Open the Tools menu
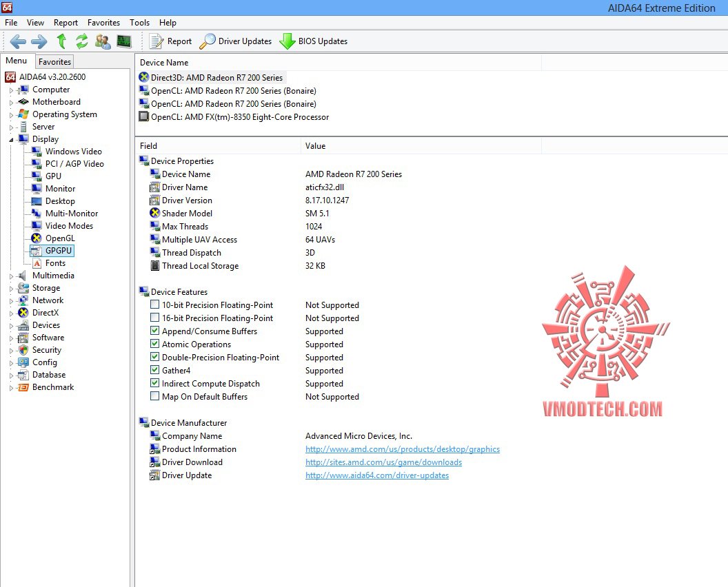Viewport: 728px width, 587px height. click(x=139, y=23)
